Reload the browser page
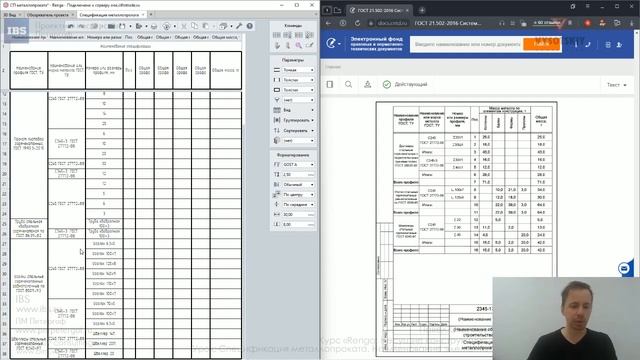 pyautogui.click(x=358, y=23)
